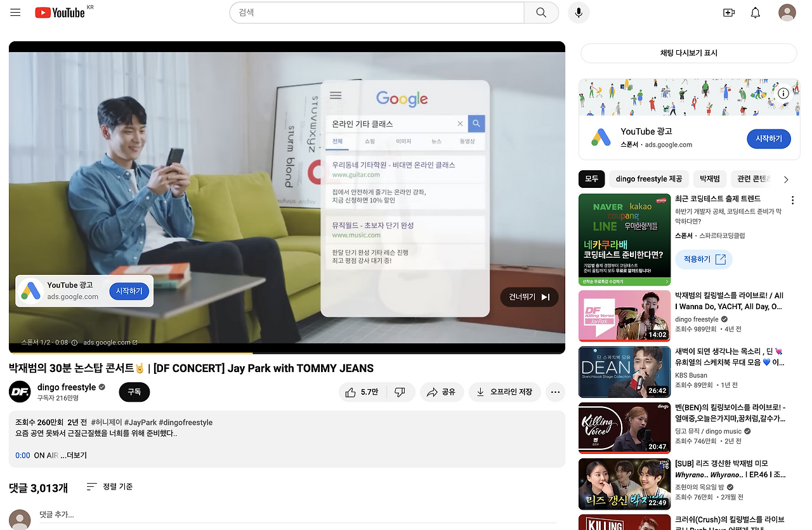Viewport: 812px width, 530px height.
Task: Open the DEAN sketchbook stage video thumbnail
Action: (x=624, y=372)
